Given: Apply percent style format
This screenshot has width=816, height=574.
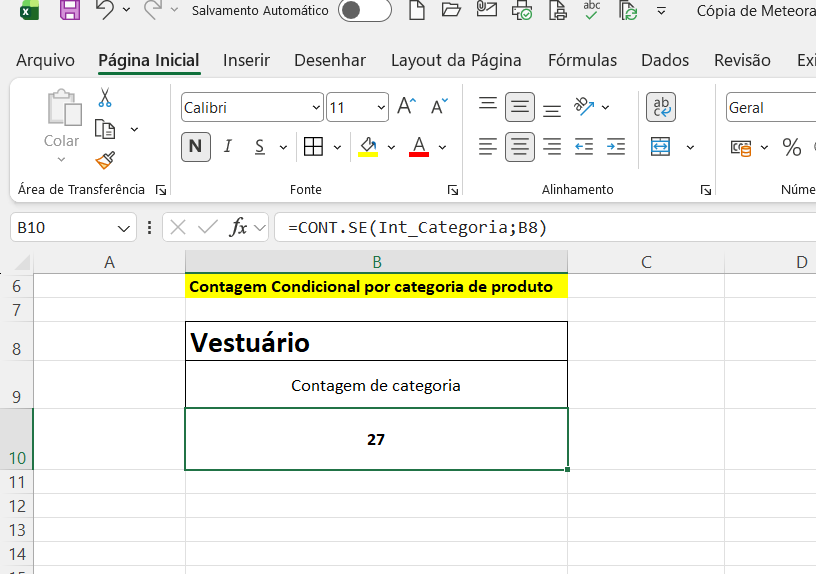Looking at the screenshot, I should [x=792, y=147].
